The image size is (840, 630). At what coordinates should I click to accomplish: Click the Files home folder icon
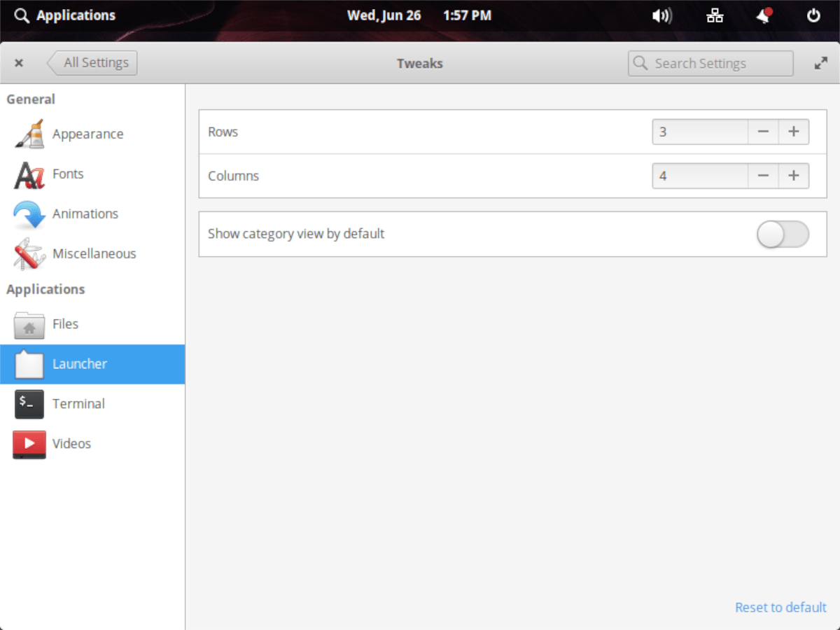click(29, 324)
